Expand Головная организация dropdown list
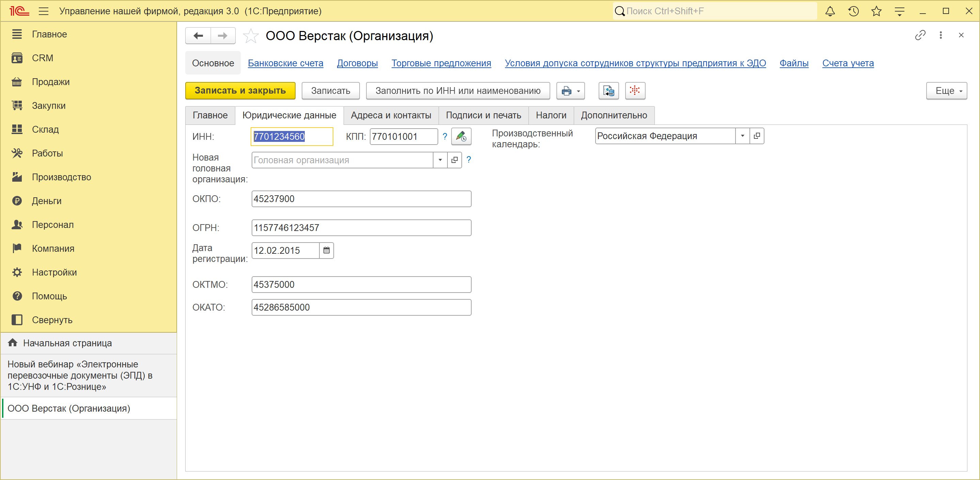Viewport: 980px width, 480px height. 440,160
